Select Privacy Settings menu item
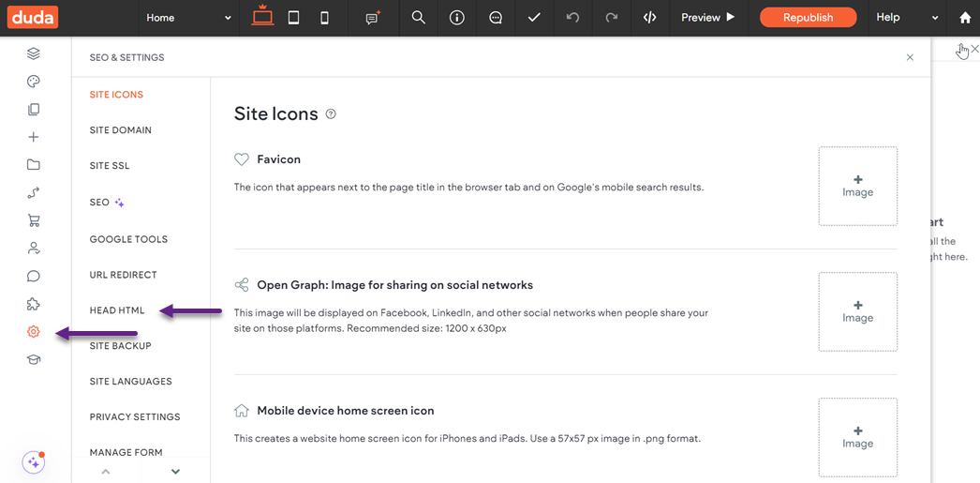Screen dimensions: 980x483 (135, 416)
